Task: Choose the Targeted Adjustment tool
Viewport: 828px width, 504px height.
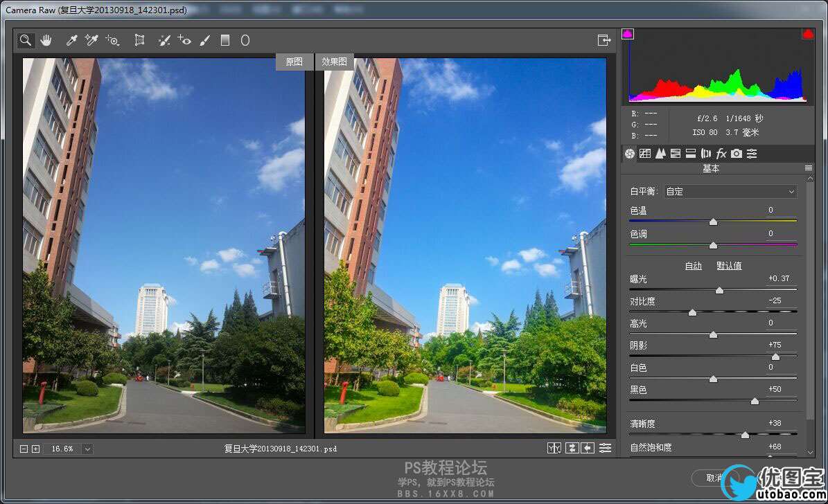Action: [112, 40]
